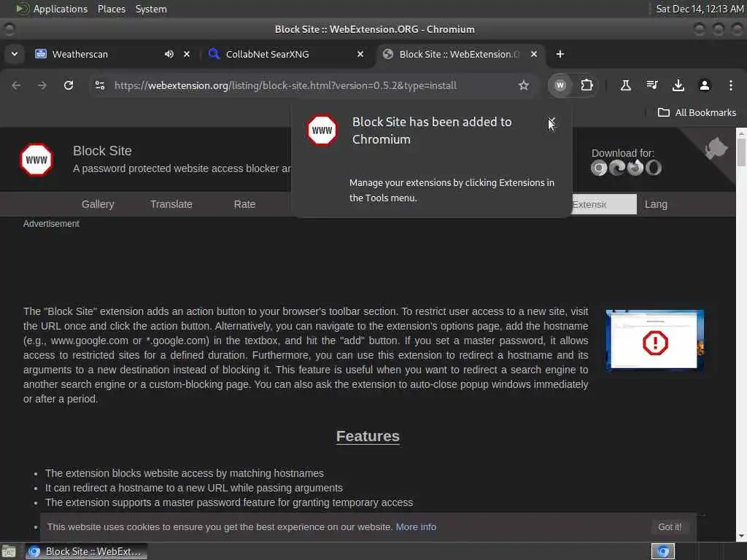This screenshot has width=747, height=560.
Task: Open the Lang language selector
Action: tap(656, 204)
